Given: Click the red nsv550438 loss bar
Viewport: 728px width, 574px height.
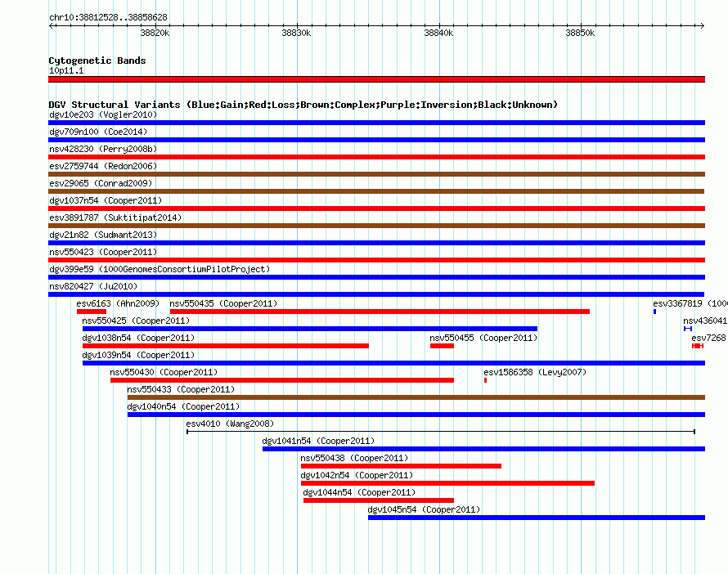Looking at the screenshot, I should 401,466.
